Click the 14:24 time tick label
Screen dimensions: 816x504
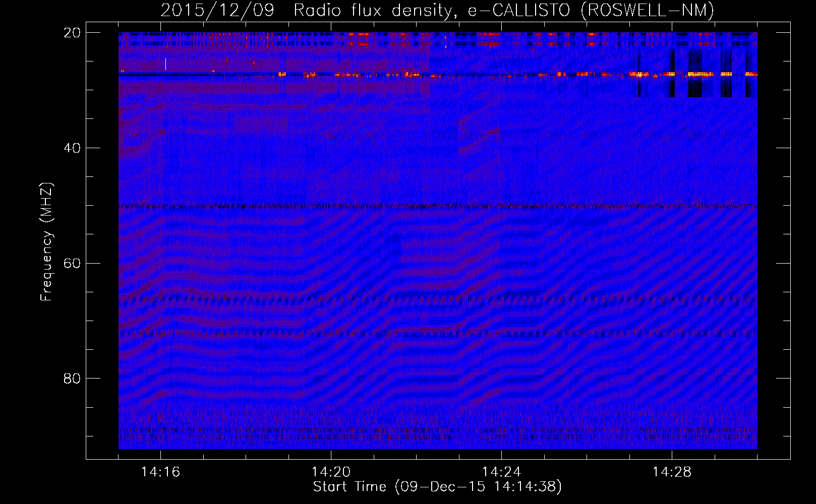(501, 472)
